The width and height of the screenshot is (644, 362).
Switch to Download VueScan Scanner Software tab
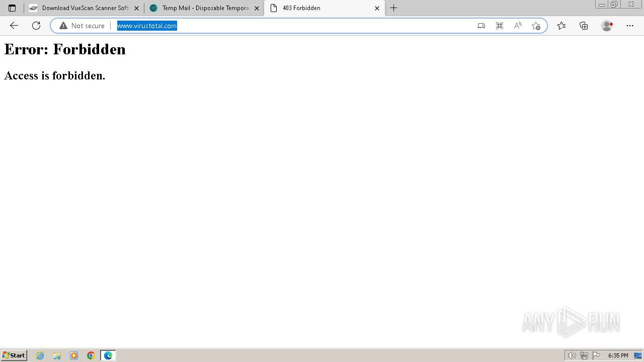click(x=84, y=8)
